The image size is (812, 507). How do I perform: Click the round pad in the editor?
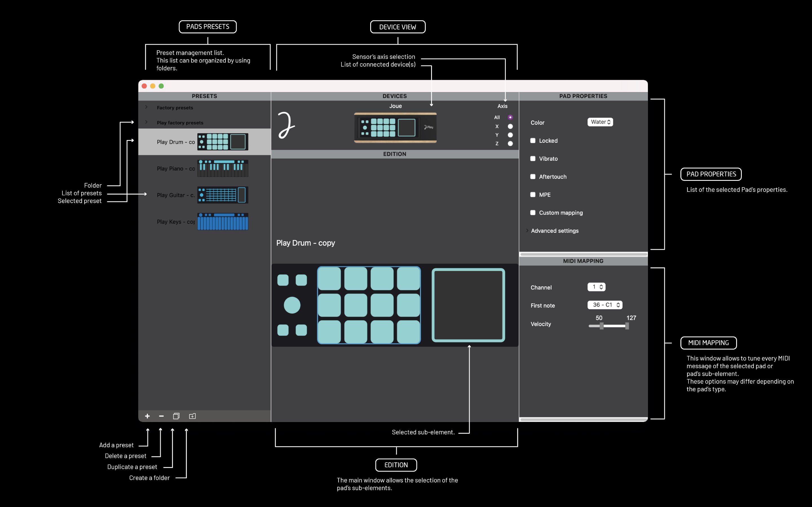(292, 305)
